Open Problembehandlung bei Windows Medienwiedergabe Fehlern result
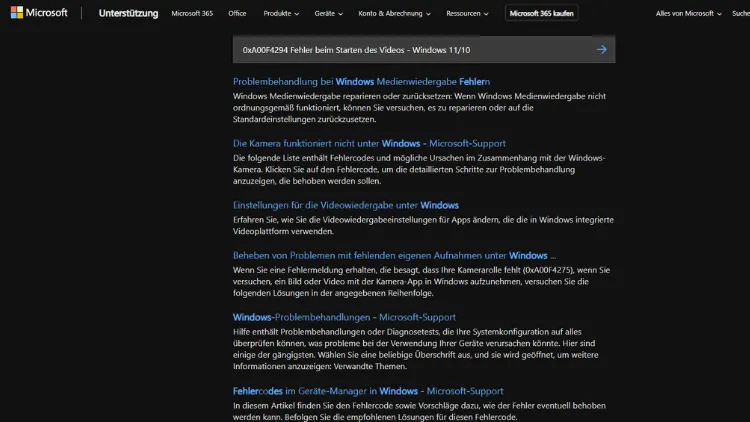750x422 pixels. [362, 81]
